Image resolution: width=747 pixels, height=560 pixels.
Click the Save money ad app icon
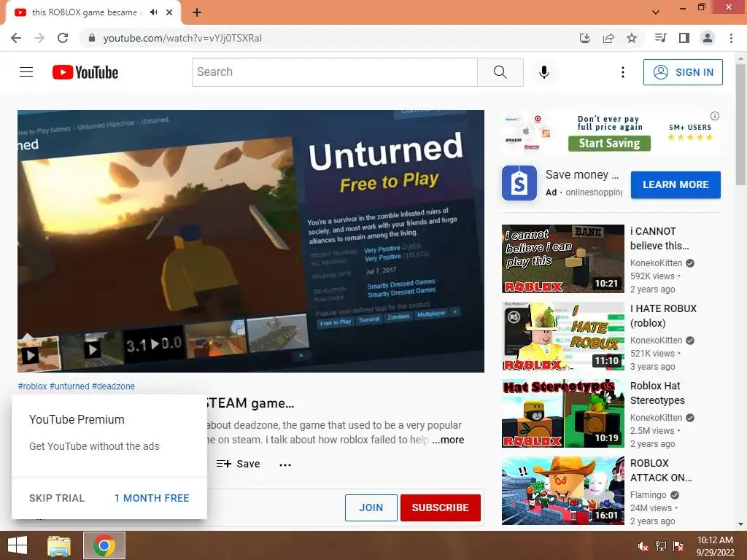[519, 183]
